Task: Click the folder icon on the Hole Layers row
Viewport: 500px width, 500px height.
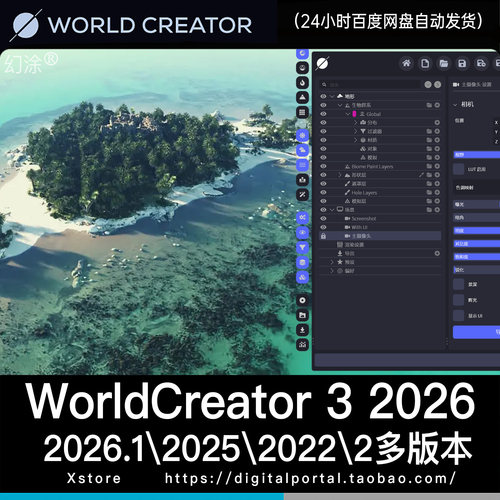Action: 429,192
